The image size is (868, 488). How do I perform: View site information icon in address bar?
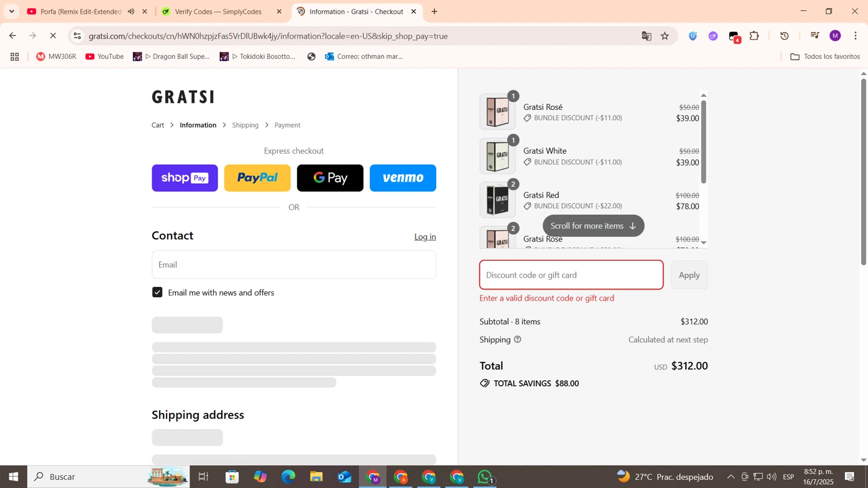pos(77,36)
